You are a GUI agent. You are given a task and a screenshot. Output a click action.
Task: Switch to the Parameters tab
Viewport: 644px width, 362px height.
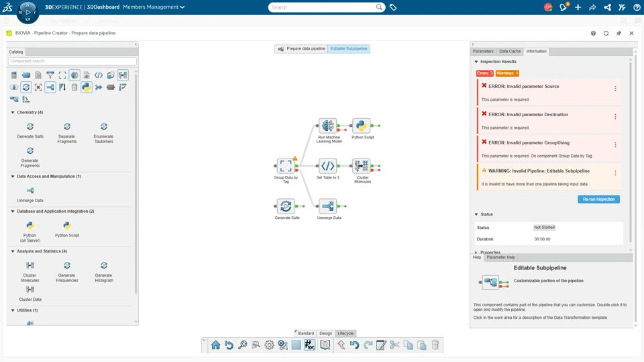pyautogui.click(x=483, y=52)
